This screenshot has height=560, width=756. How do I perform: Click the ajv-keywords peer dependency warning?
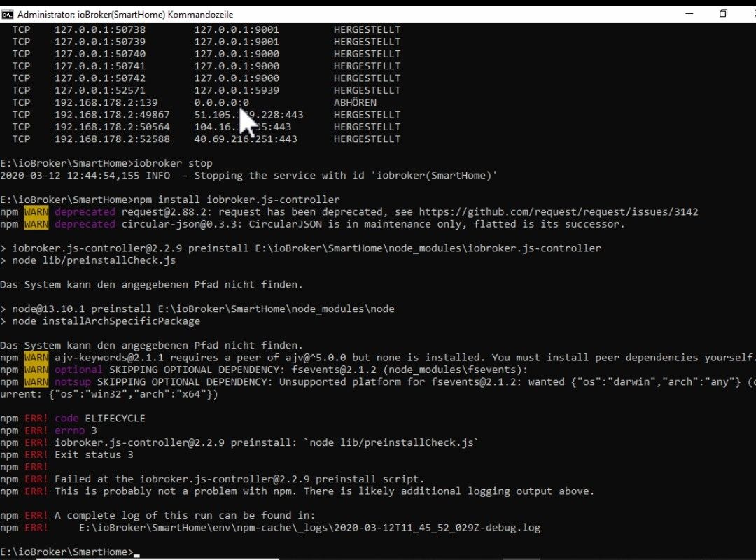[x=377, y=358]
